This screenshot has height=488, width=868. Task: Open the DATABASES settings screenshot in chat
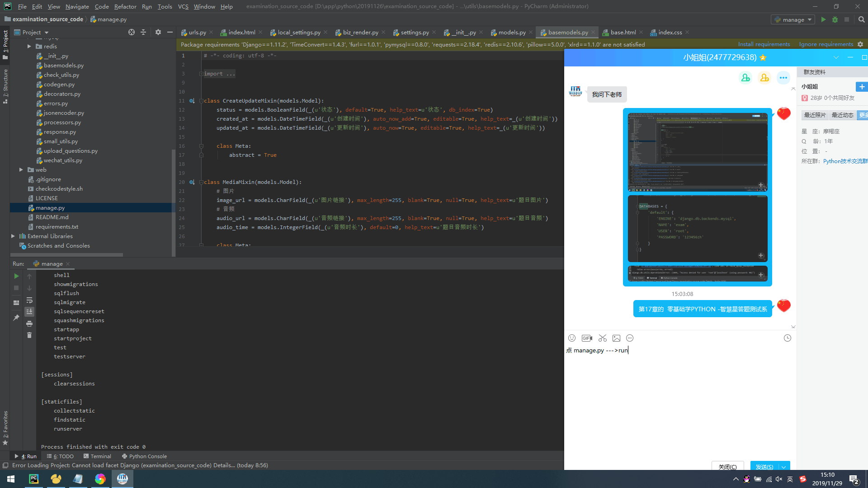pos(698,229)
